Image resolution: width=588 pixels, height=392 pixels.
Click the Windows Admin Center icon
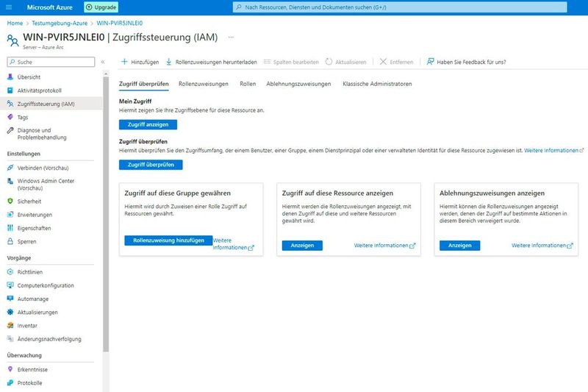10,181
